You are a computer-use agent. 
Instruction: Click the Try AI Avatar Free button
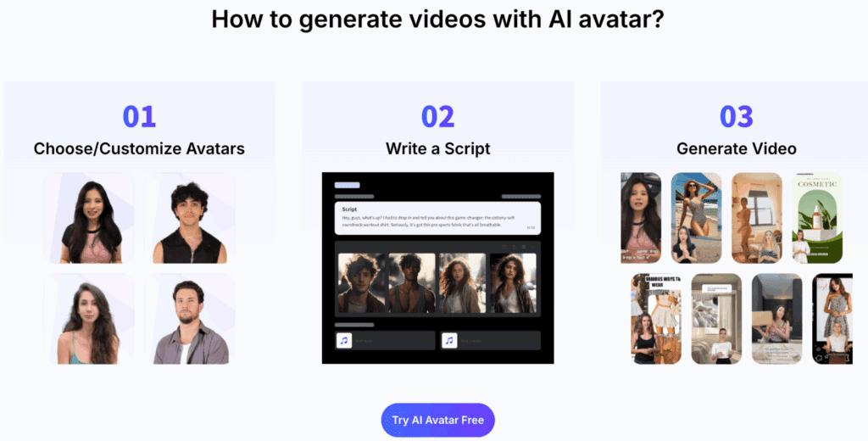pyautogui.click(x=437, y=420)
